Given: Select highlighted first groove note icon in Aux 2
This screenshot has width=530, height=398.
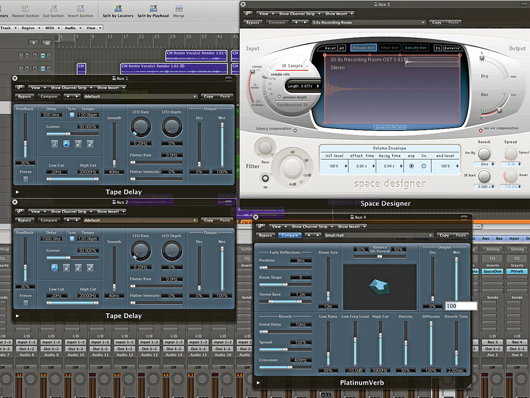Looking at the screenshot, I should pyautogui.click(x=54, y=267).
